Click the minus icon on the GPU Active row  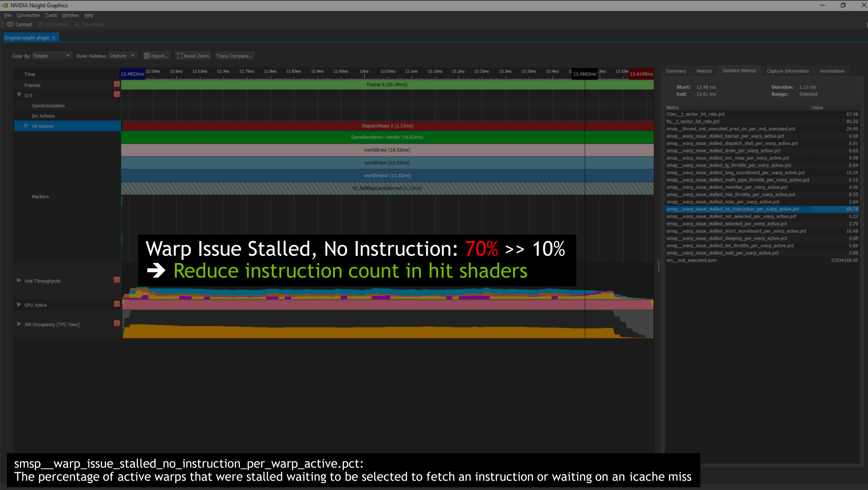click(x=116, y=304)
